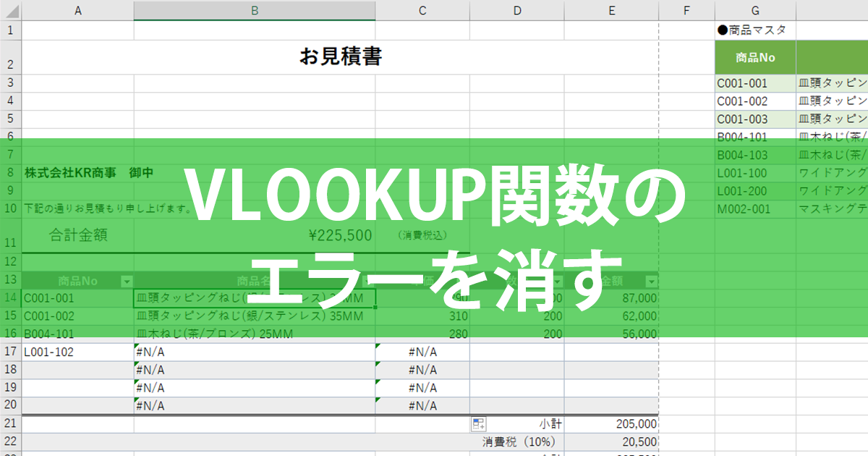
Task: Select column C header
Action: 422,10
